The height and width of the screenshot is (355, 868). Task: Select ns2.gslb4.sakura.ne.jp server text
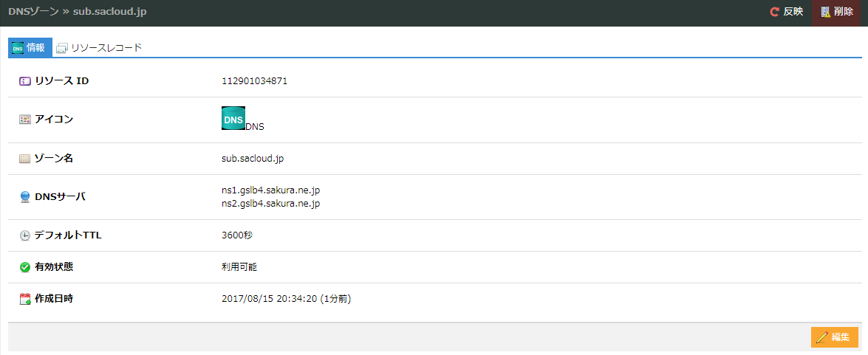click(x=270, y=204)
